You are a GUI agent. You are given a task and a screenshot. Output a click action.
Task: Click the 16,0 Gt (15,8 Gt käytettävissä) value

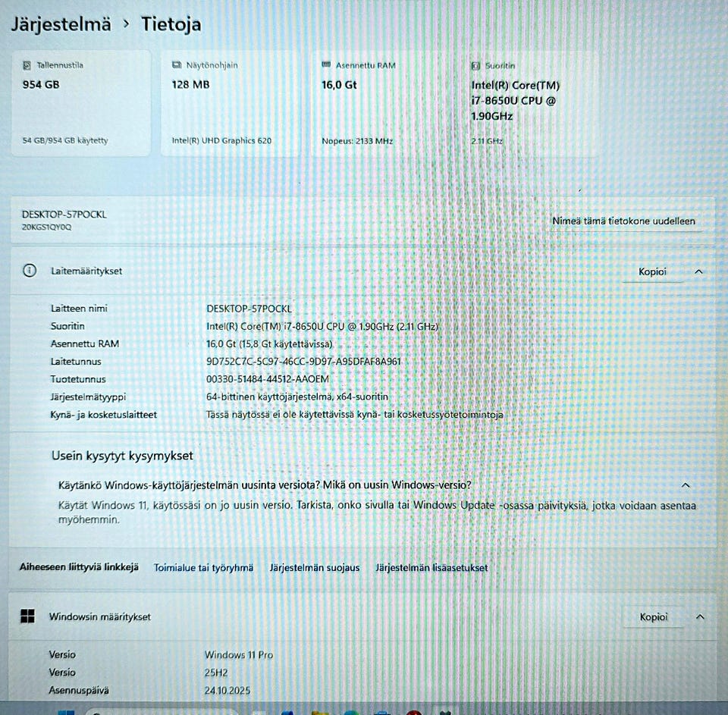click(269, 344)
